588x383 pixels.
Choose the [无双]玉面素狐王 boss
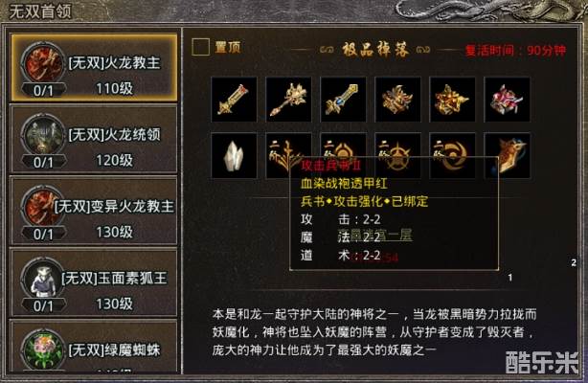(94, 283)
